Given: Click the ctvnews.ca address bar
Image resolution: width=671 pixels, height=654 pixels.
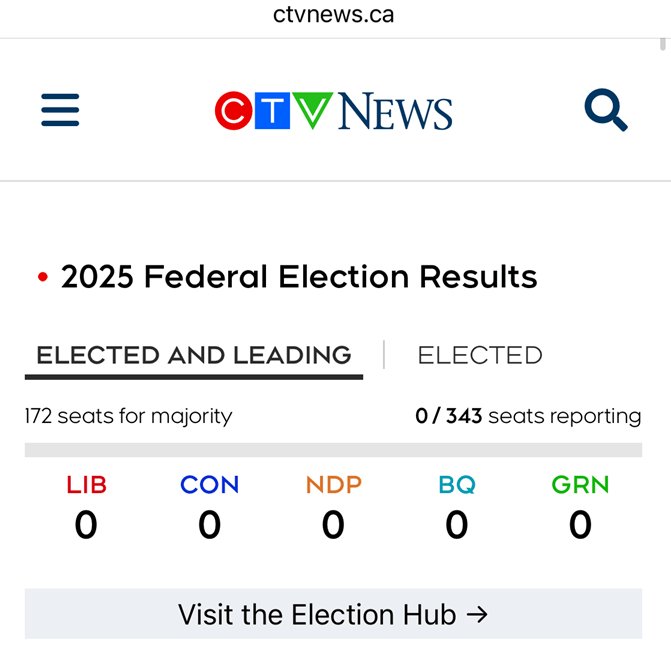Looking at the screenshot, I should pyautogui.click(x=334, y=15).
